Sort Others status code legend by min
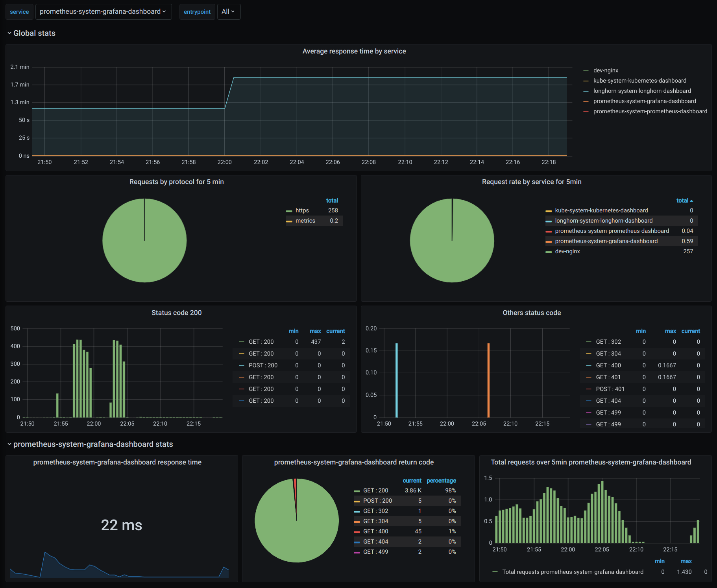This screenshot has width=717, height=588. pyautogui.click(x=641, y=332)
